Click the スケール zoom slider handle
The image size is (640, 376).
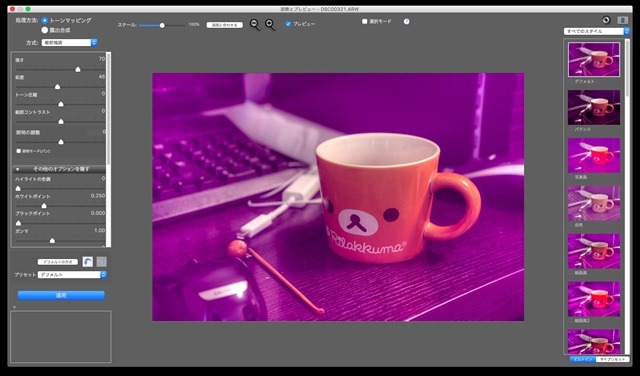(162, 25)
